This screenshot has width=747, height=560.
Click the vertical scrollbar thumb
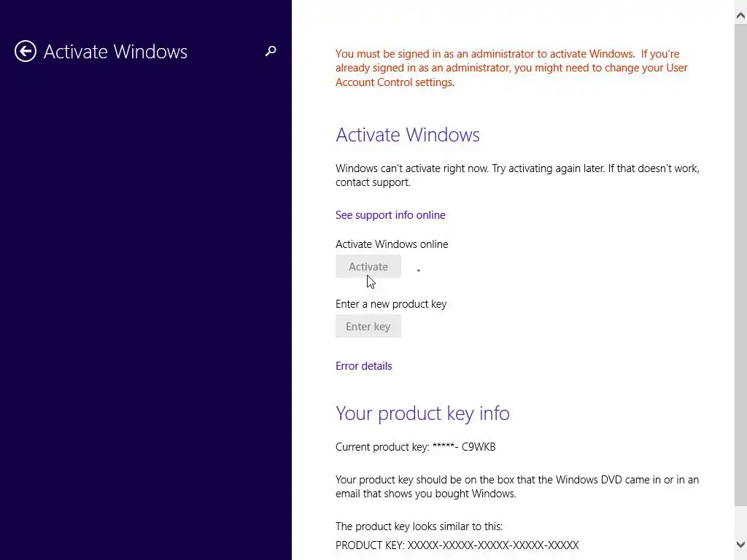point(740,264)
